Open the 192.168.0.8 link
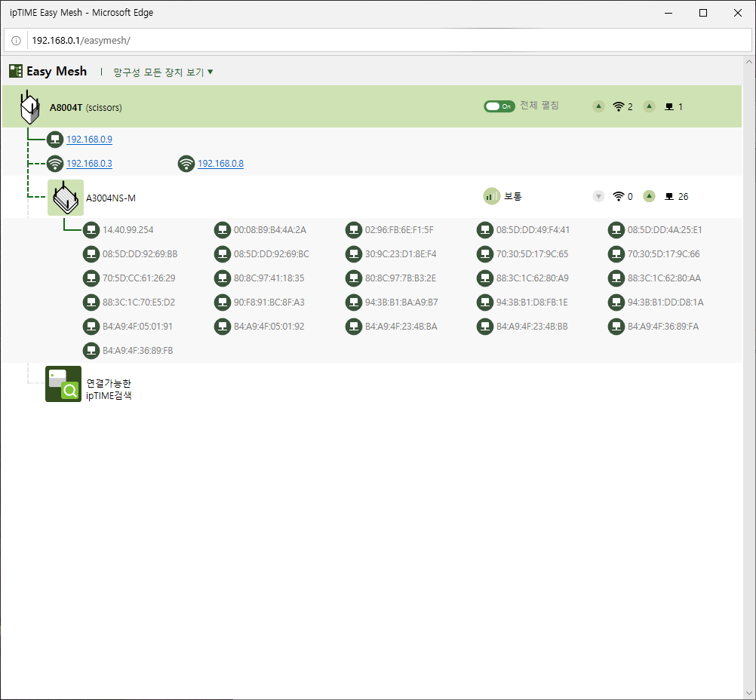The width and height of the screenshot is (756, 700). (x=220, y=164)
